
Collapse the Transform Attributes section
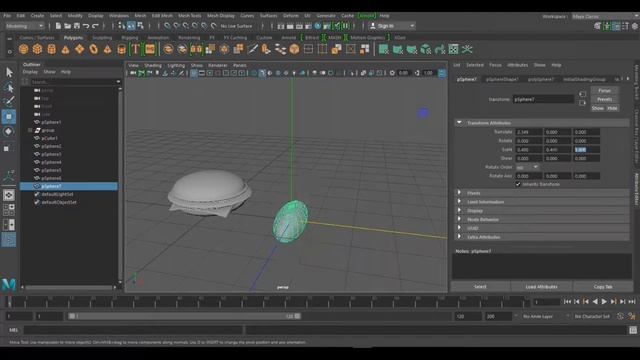point(459,122)
